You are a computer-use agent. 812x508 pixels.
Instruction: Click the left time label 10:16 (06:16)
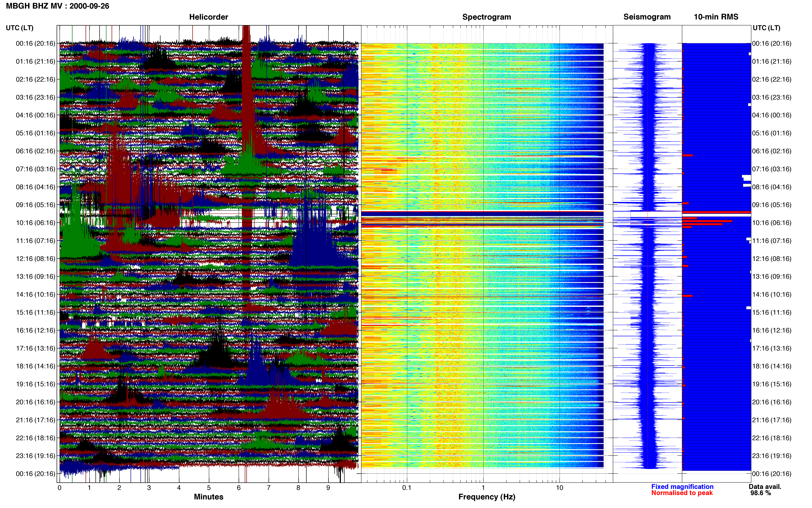coord(36,223)
